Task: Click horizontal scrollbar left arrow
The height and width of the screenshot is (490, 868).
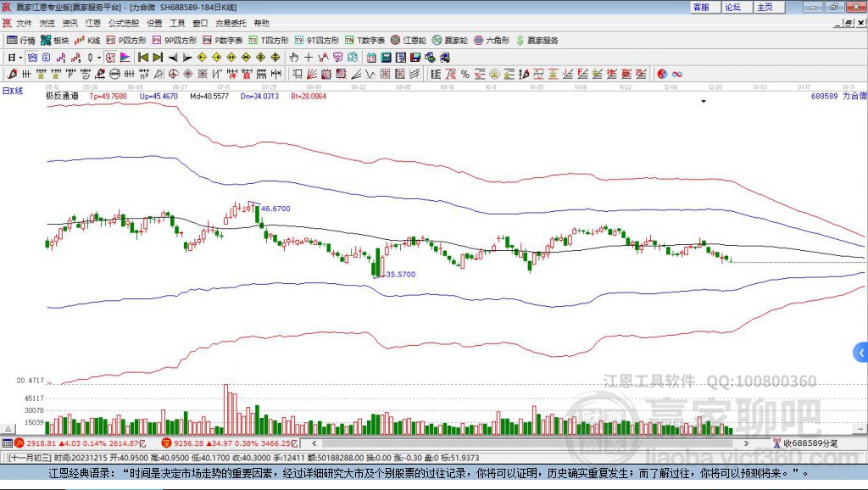Action: (314, 443)
